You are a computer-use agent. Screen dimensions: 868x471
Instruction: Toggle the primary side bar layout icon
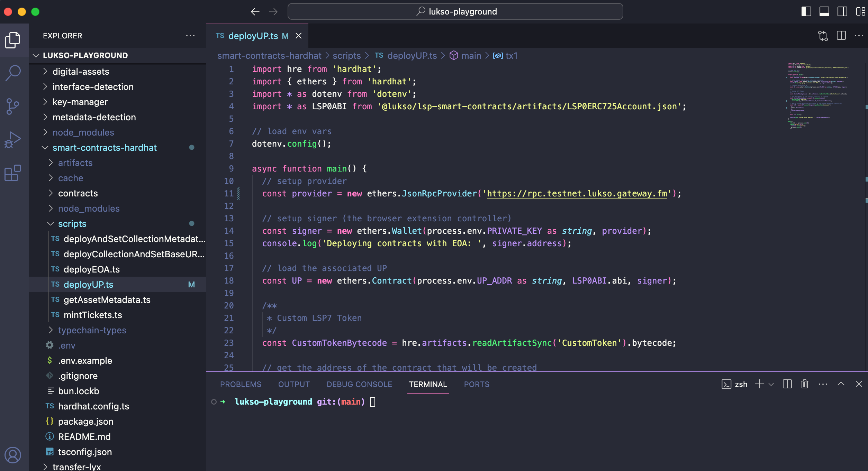[x=806, y=12]
